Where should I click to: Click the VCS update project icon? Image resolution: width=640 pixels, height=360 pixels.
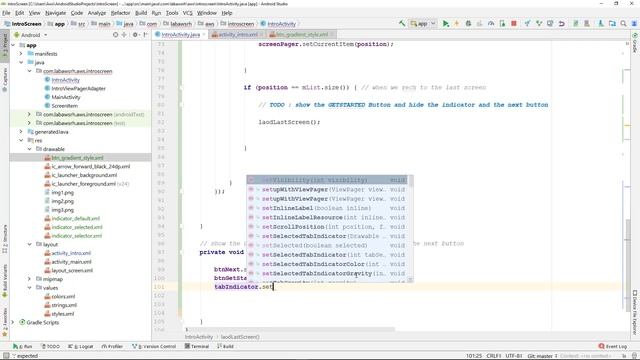[527, 24]
